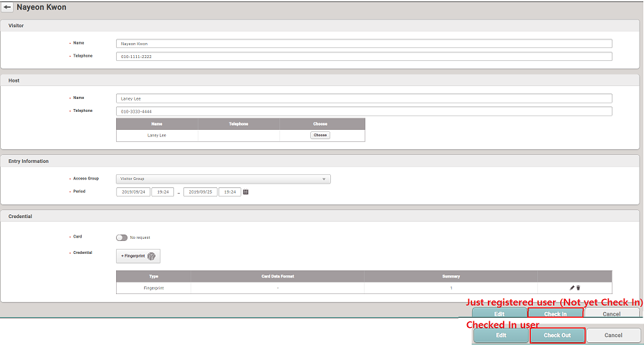Click the start time field of Period

point(163,192)
